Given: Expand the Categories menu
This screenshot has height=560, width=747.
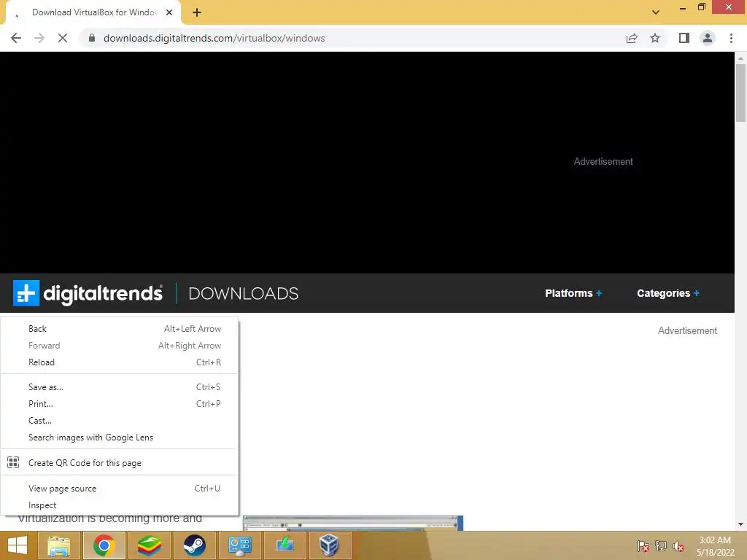Looking at the screenshot, I should point(668,293).
